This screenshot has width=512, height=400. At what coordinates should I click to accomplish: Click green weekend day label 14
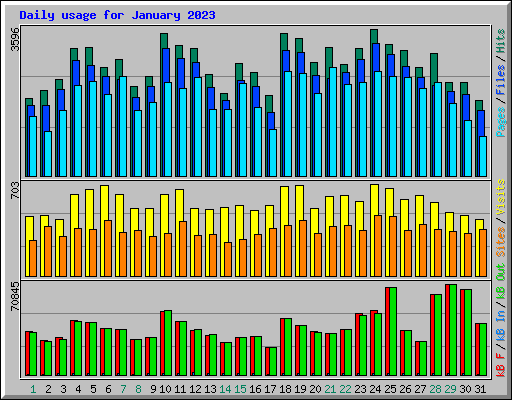[225, 389]
